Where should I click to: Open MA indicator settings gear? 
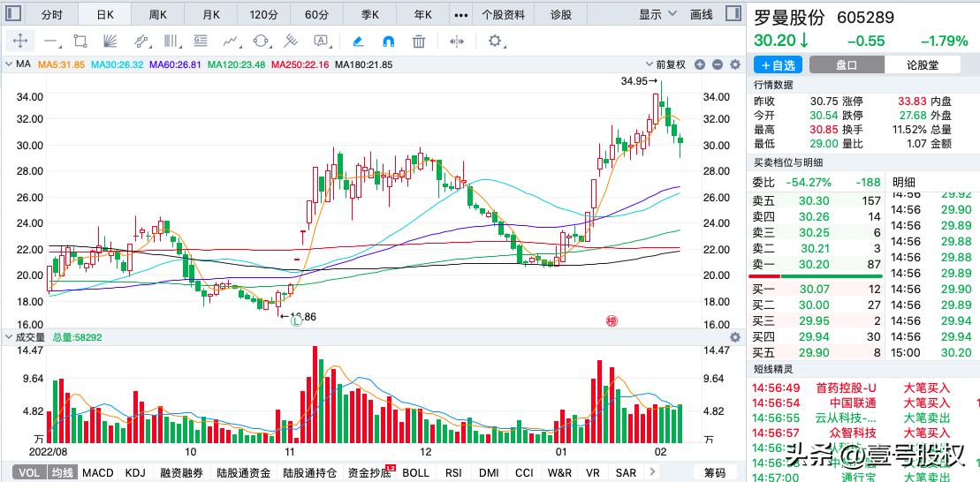click(x=735, y=64)
